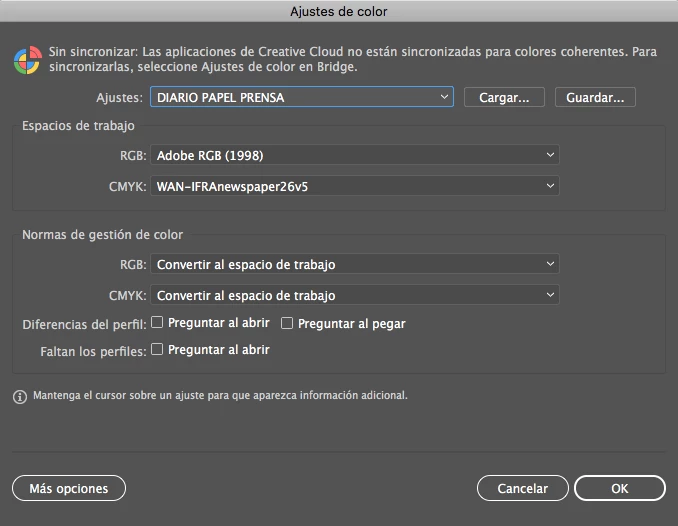Click the Guardar... button
Image resolution: width=678 pixels, height=526 pixels.
tap(595, 97)
